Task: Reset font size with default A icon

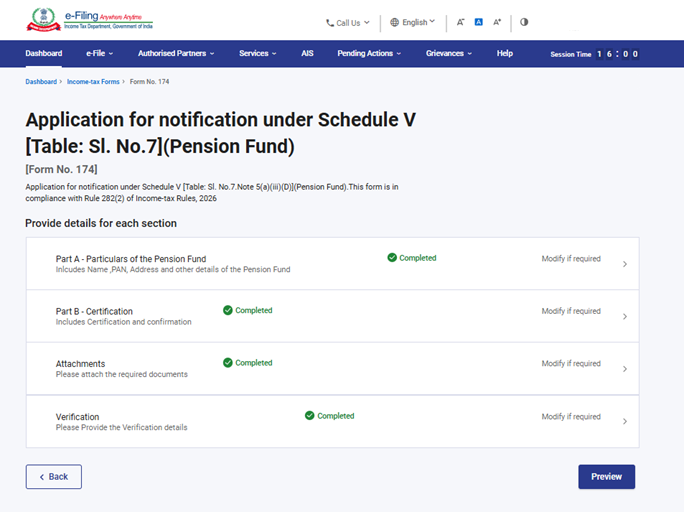Action: (479, 22)
